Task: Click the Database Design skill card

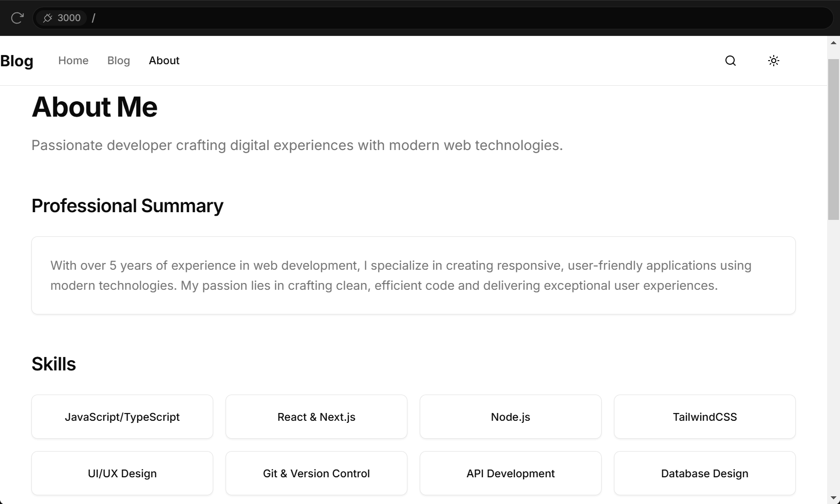Action: point(705,473)
